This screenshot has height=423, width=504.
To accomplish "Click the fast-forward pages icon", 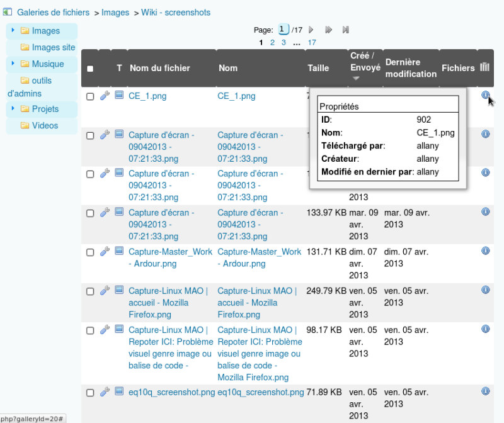I will pos(328,30).
